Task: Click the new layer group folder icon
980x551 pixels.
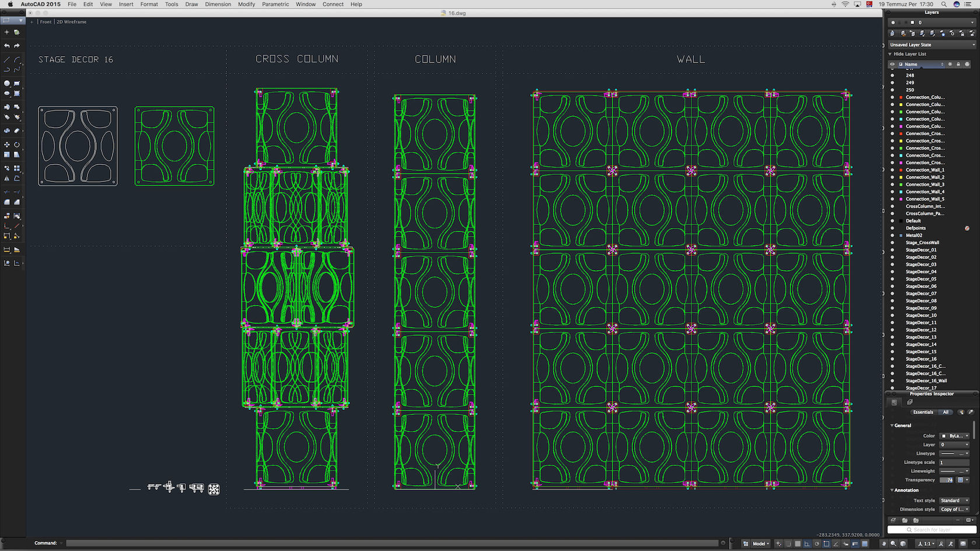Action: click(905, 520)
